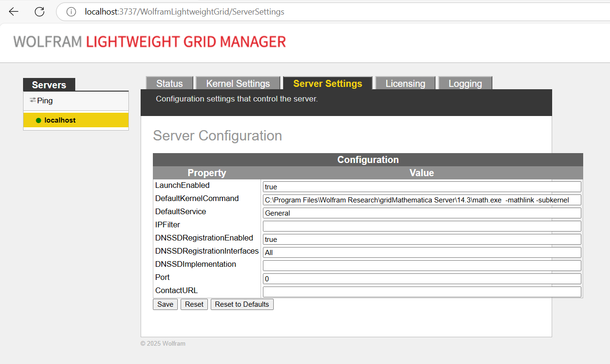Click the Server Configuration heading
The image size is (610, 364).
click(x=218, y=136)
